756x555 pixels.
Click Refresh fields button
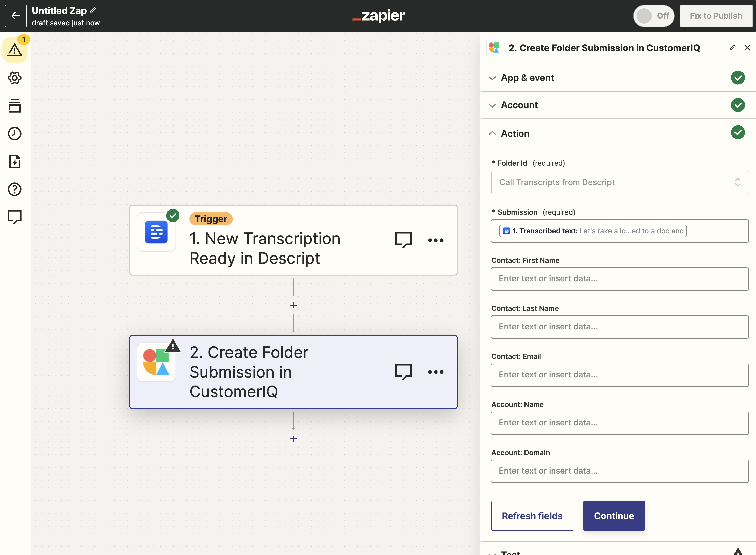(x=532, y=516)
